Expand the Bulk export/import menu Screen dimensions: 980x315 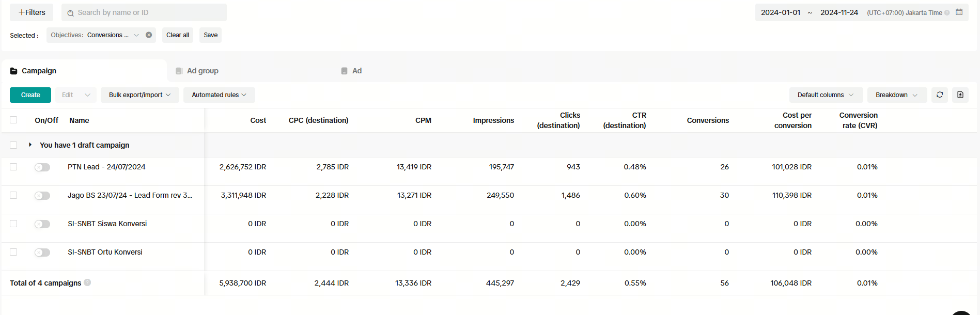pos(139,95)
